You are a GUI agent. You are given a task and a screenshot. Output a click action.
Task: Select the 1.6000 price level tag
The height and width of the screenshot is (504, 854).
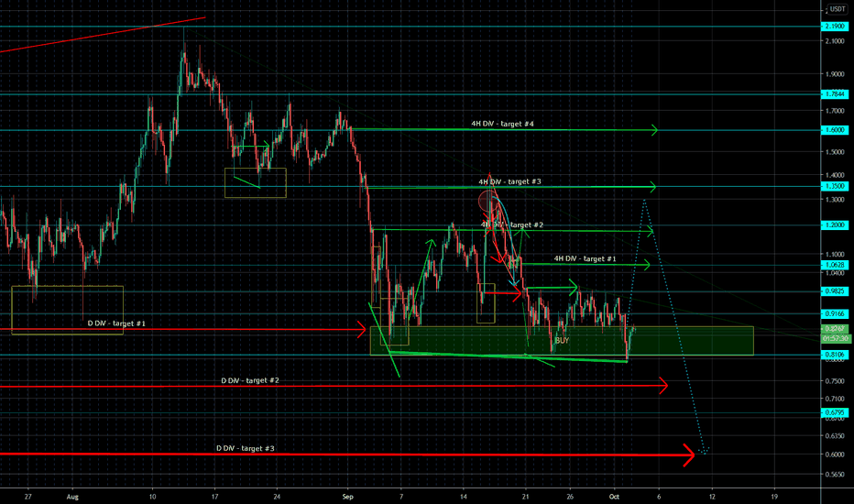[x=835, y=130]
